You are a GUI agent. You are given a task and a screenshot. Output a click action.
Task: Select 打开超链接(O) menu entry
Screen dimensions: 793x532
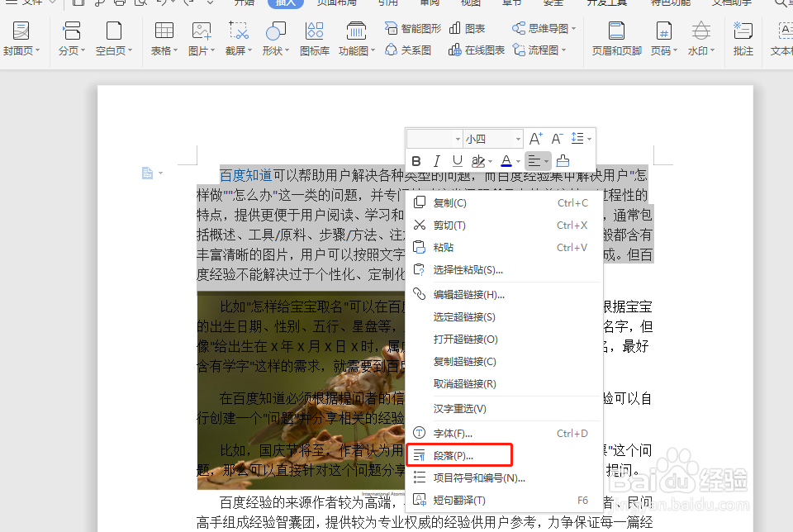click(x=504, y=340)
